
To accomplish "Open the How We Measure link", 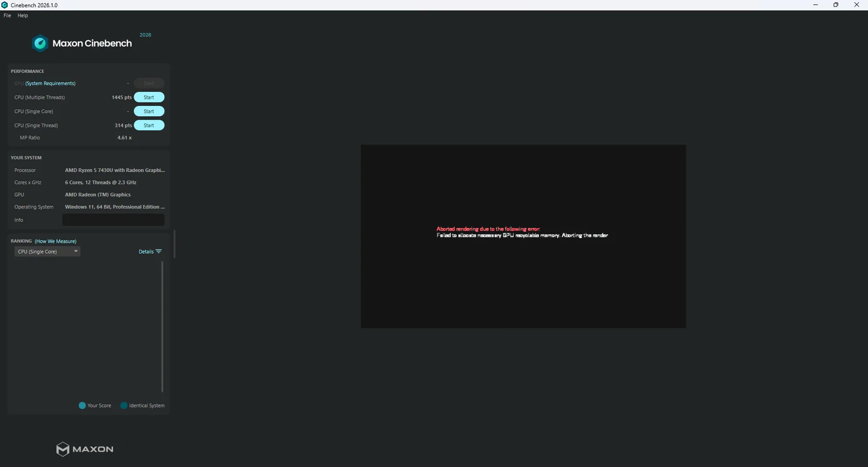I will click(x=55, y=241).
